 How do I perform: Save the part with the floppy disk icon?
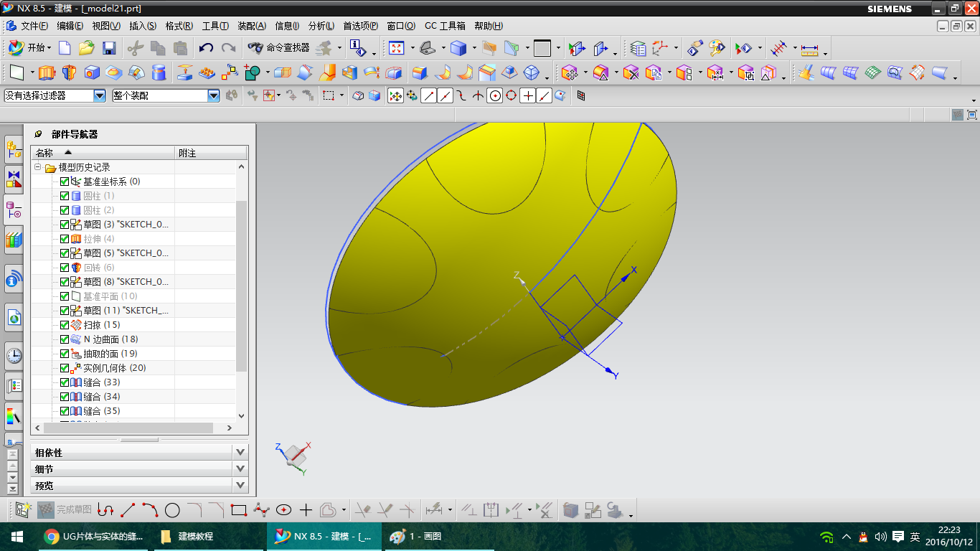coord(109,48)
